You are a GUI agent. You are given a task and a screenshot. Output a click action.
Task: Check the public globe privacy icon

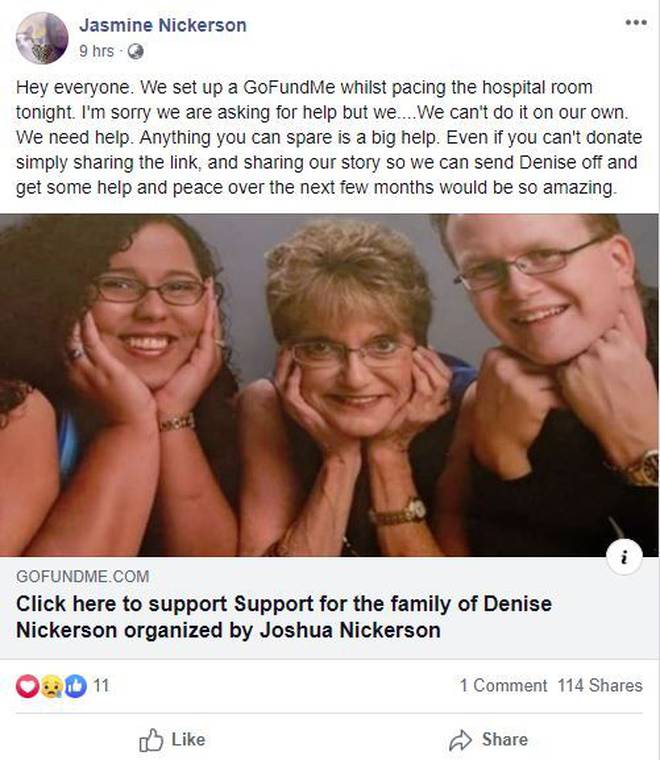(x=135, y=51)
